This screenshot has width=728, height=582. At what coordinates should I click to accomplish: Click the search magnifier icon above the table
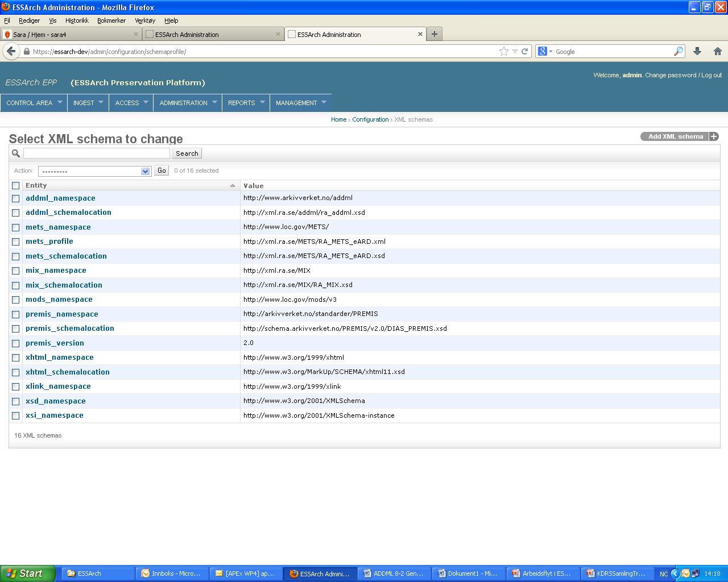coord(16,153)
